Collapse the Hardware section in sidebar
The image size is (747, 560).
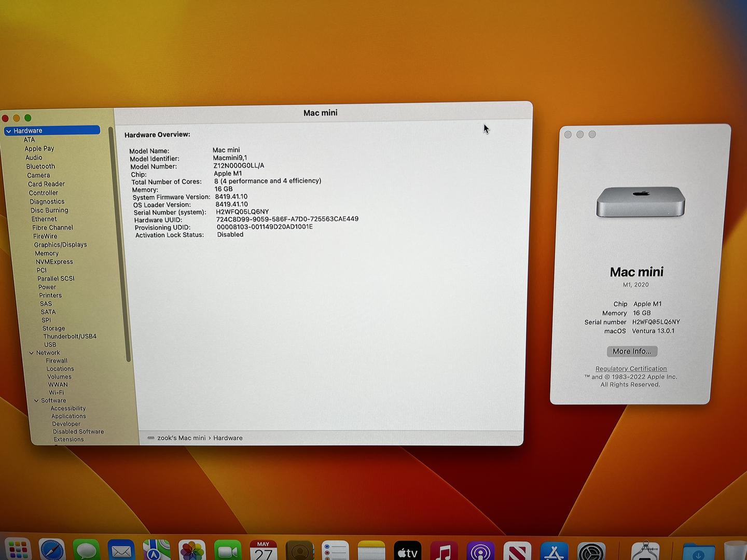(x=9, y=131)
